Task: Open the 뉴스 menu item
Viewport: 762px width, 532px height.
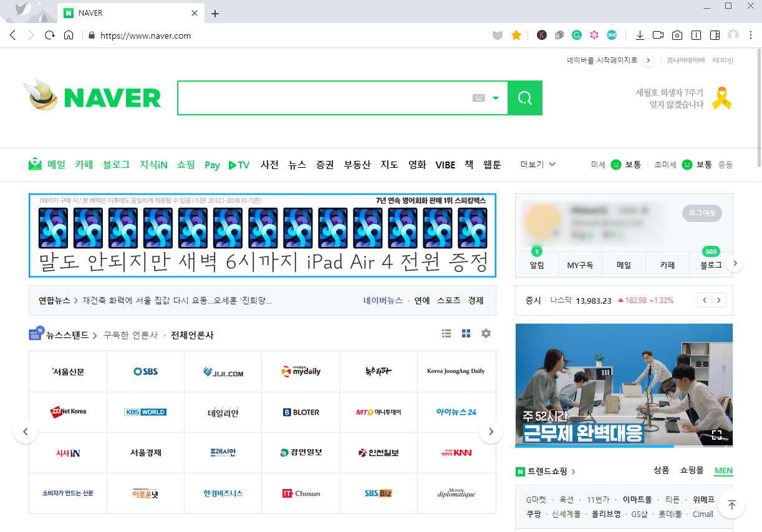Action: point(297,165)
